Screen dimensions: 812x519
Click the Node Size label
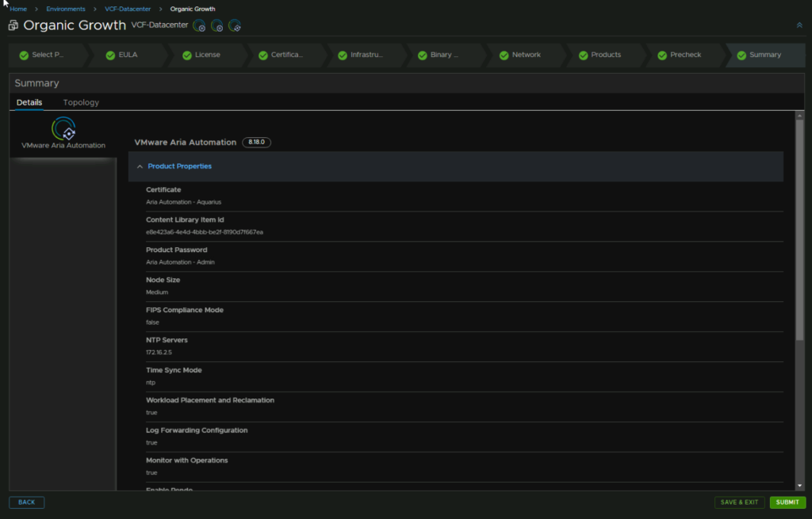[x=163, y=280]
